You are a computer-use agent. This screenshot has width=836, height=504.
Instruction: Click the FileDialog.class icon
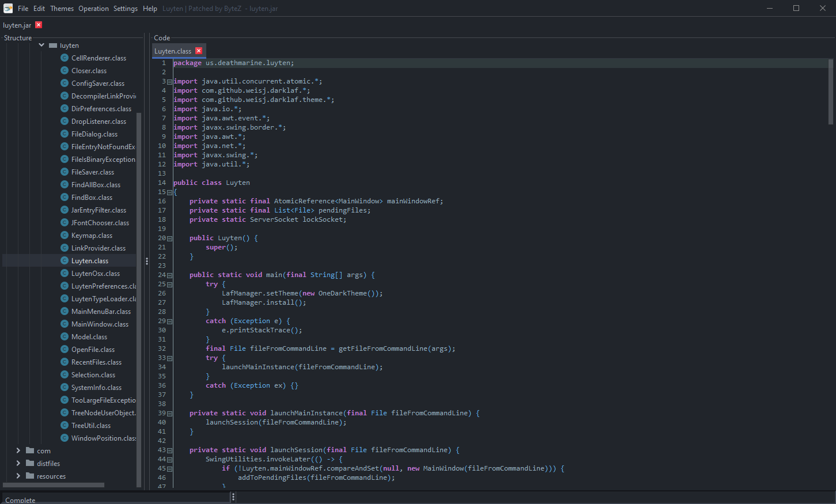[65, 134]
